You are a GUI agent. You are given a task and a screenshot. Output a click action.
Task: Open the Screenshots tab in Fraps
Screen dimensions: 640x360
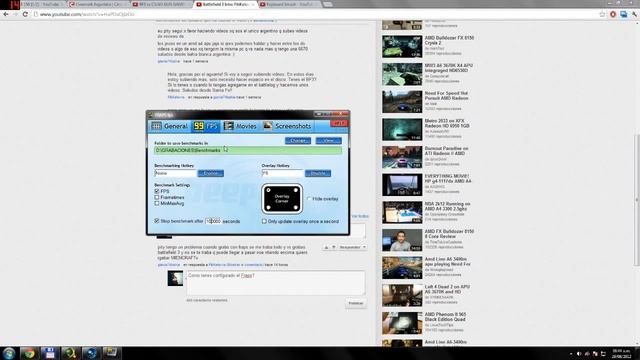tap(287, 126)
